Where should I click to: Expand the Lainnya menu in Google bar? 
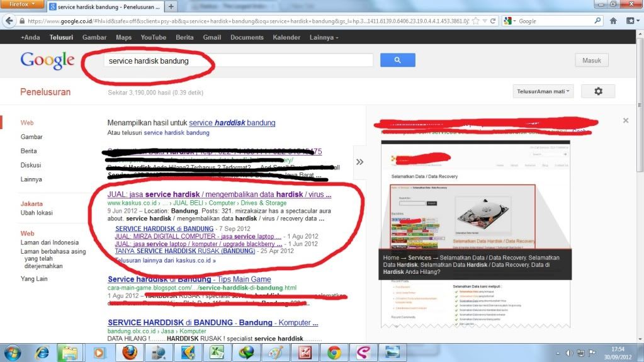pyautogui.click(x=324, y=37)
